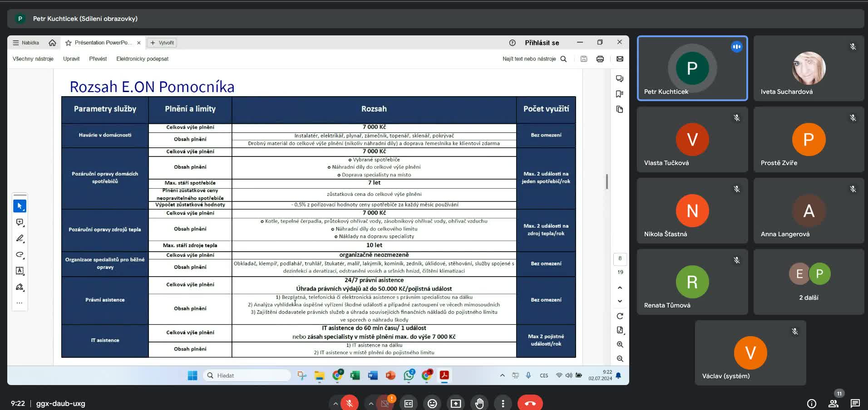Viewport: 868px width, 410px height.
Task: Turn on camera in Meet controls
Action: (385, 403)
